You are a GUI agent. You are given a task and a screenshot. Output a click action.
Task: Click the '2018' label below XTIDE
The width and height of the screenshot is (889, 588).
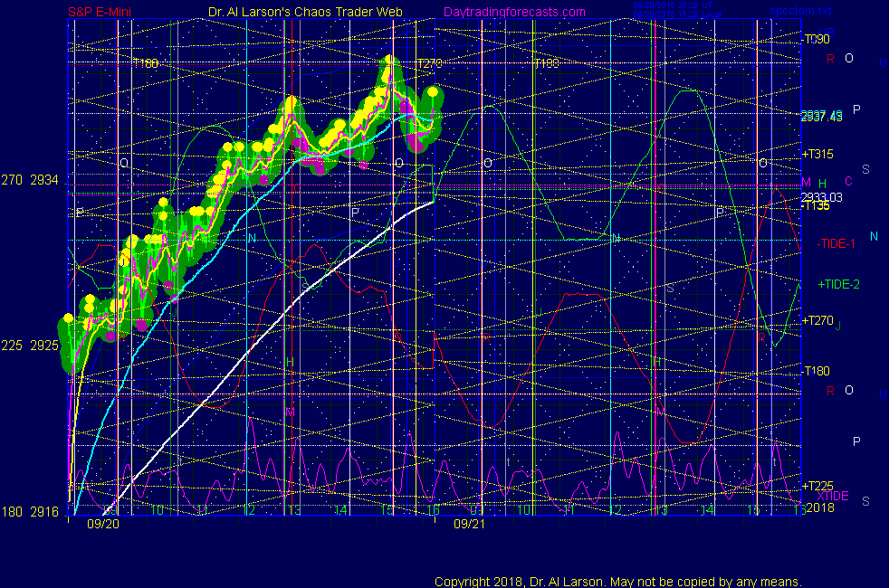(820, 507)
